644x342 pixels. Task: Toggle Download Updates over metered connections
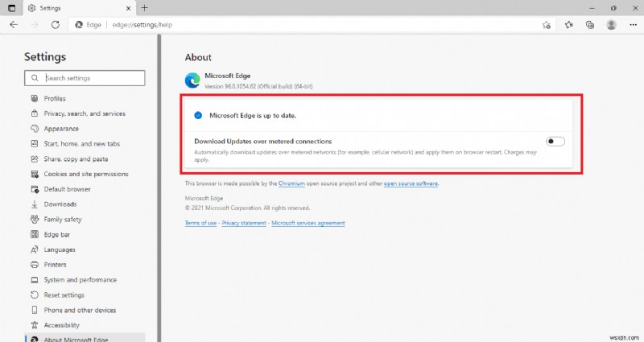point(555,142)
